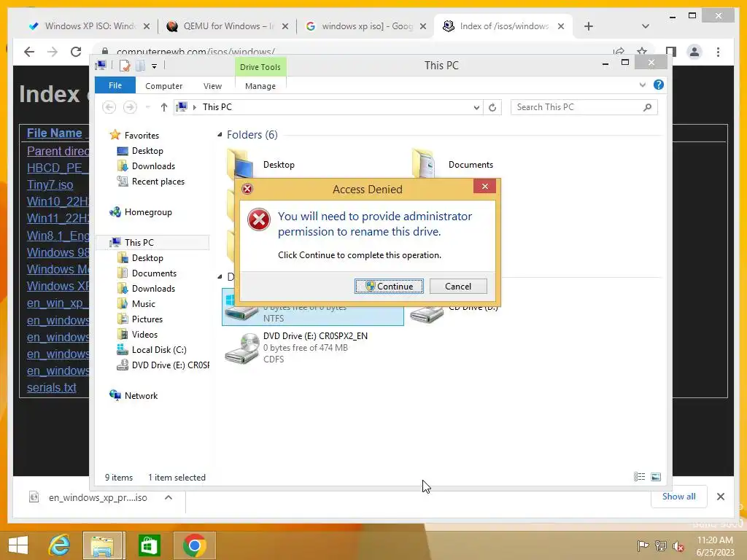
Task: Open Chrome profile icon
Action: [694, 52]
